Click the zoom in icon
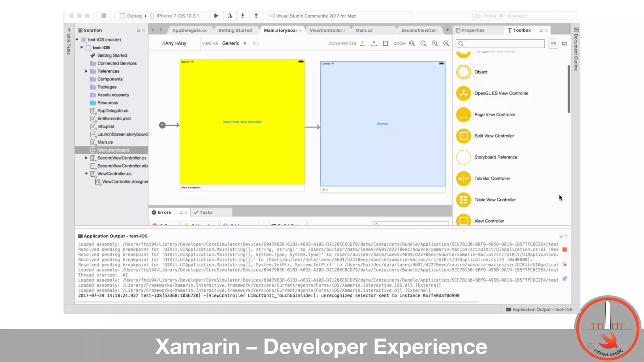The height and width of the screenshot is (362, 644). [435, 43]
